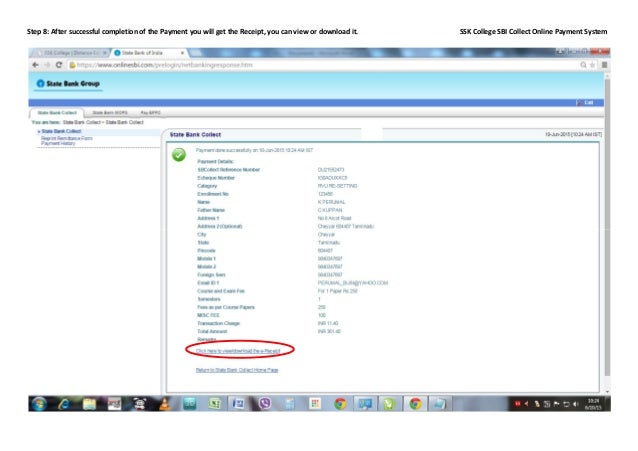This screenshot has width=638, height=451.
Task: Bookmark this page with the star icon
Action: [x=592, y=65]
